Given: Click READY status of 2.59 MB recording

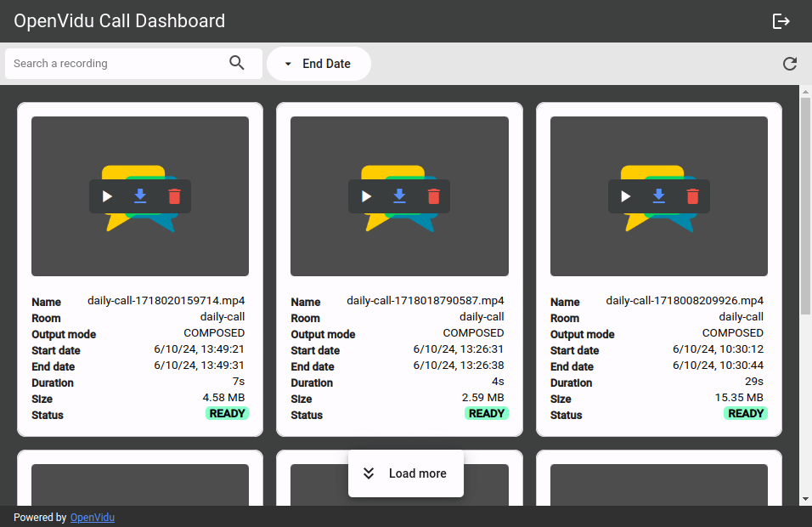Looking at the screenshot, I should (x=487, y=413).
